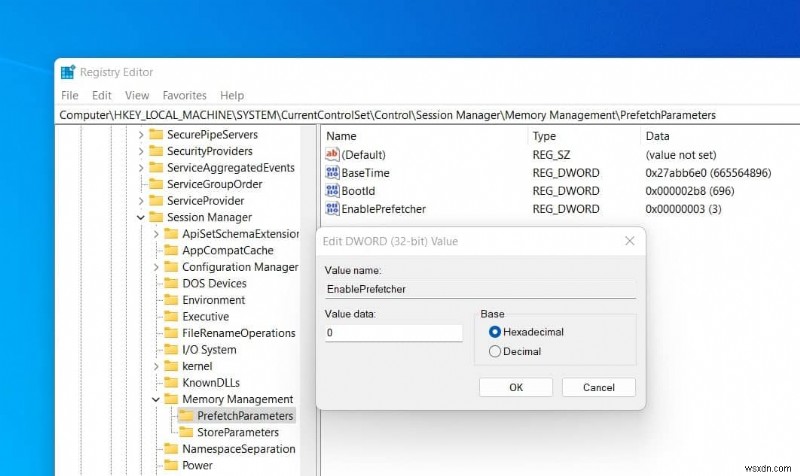Open the File menu
Screen dimensions: 800x476
(x=69, y=95)
